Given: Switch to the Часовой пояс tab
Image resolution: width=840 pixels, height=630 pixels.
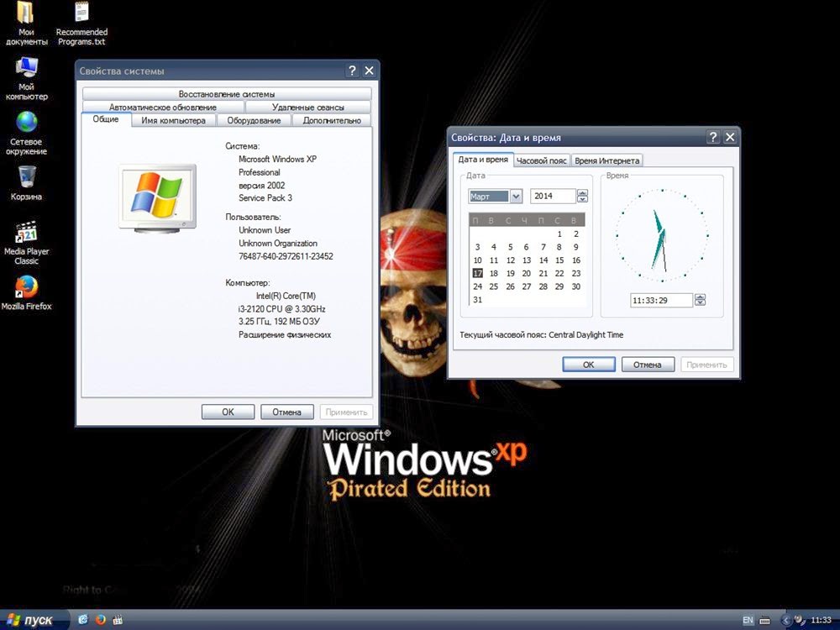Looking at the screenshot, I should [540, 160].
